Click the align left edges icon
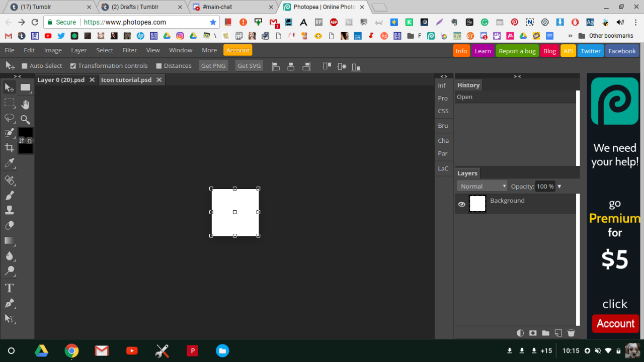The width and height of the screenshot is (644, 362). click(276, 66)
